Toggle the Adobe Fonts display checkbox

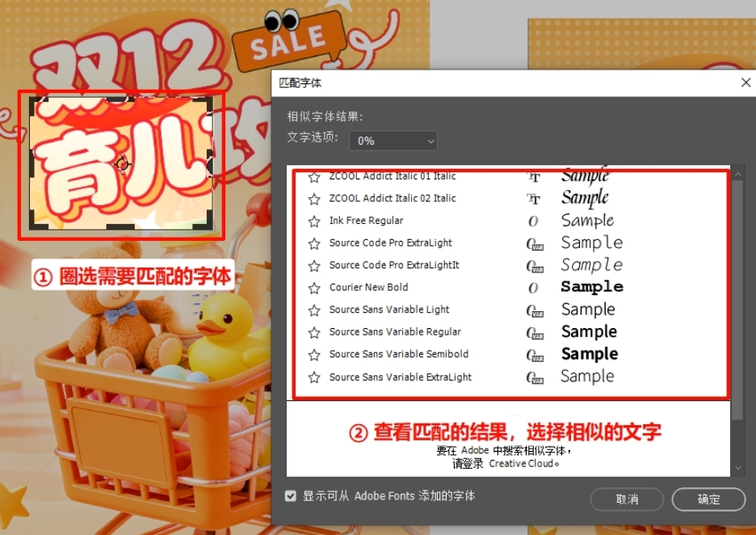291,496
